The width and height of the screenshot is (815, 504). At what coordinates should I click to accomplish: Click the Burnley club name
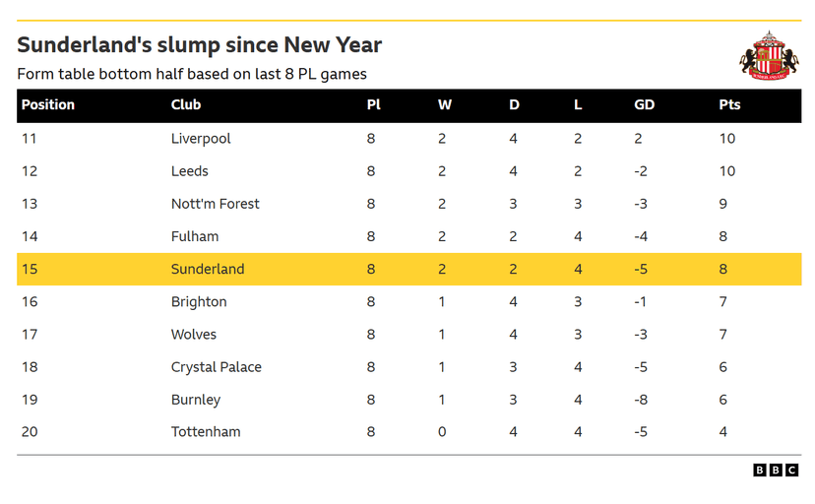pos(196,400)
